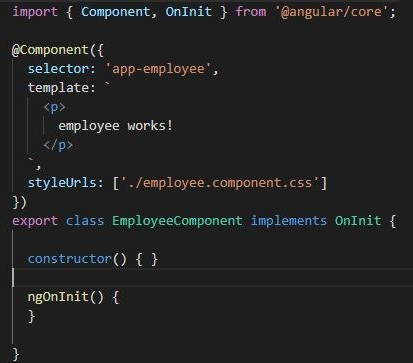
Task: Click the 'import' keyword on first line
Action: click(x=35, y=12)
